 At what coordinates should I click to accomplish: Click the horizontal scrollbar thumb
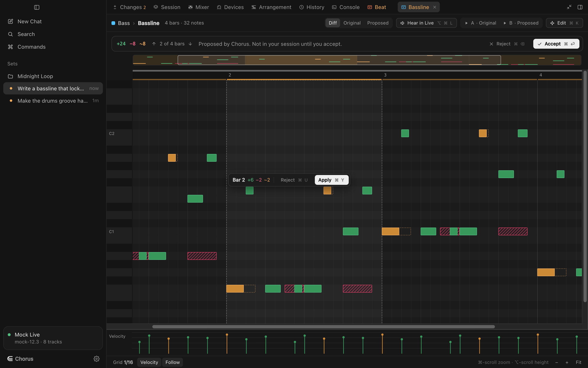(x=323, y=327)
